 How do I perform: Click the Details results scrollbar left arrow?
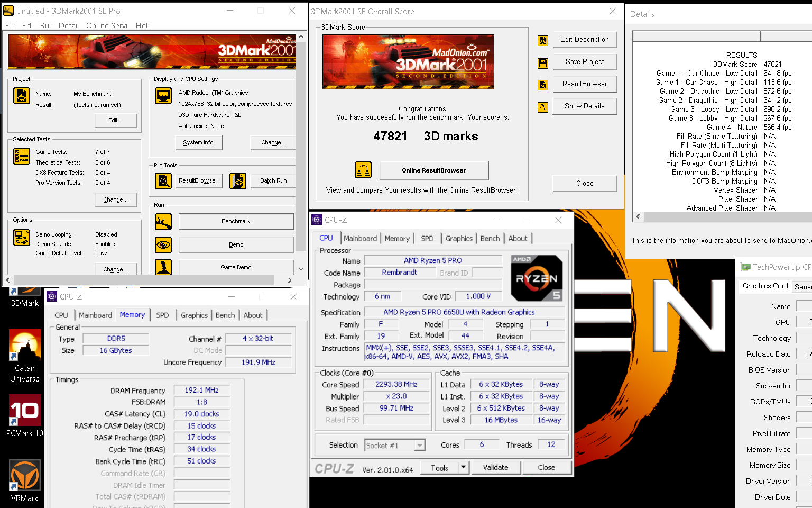pos(638,216)
